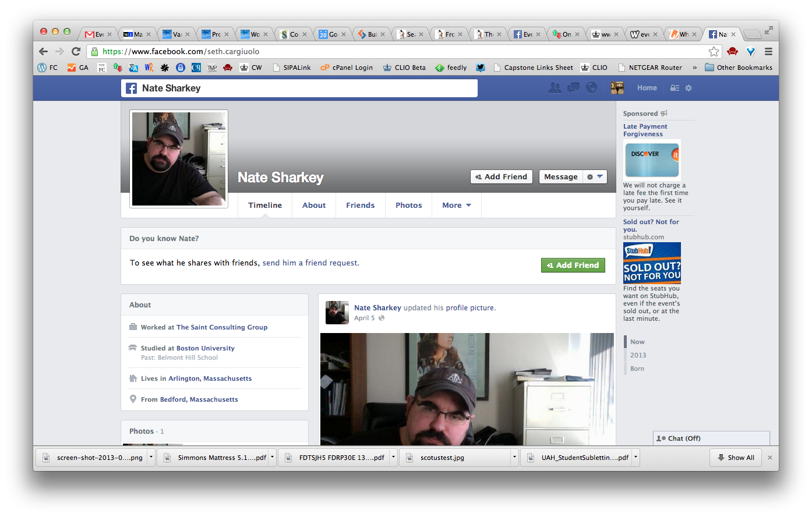Open the feedly bookmark
Image resolution: width=812 pixels, height=517 pixels.
pyautogui.click(x=451, y=68)
